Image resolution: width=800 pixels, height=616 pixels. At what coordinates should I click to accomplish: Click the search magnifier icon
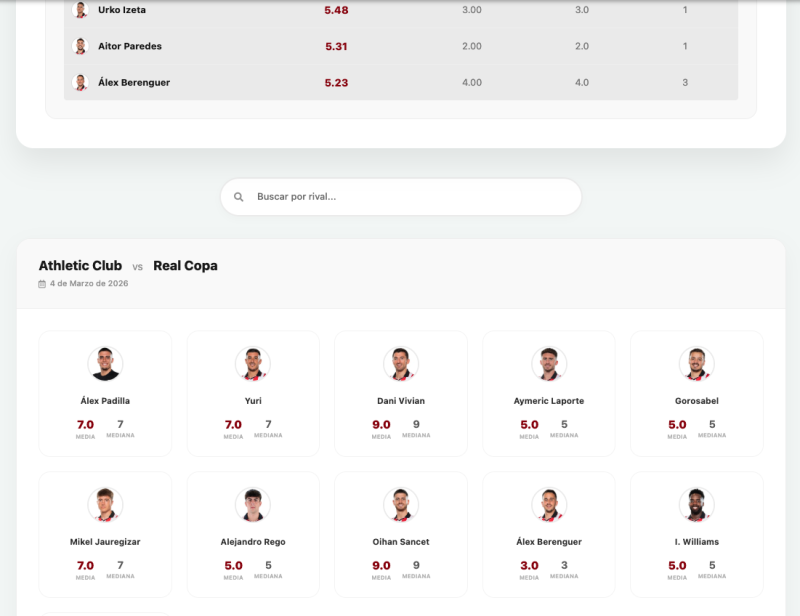point(238,197)
